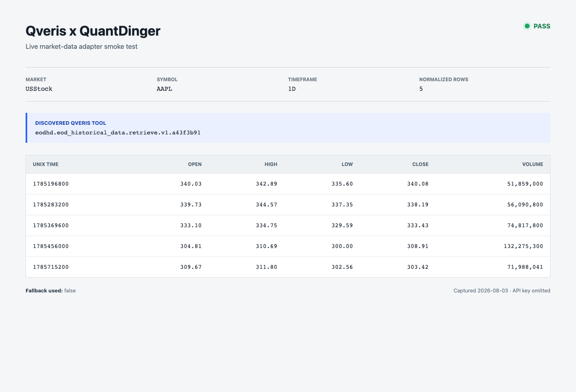Select open value 340.03
This screenshot has height=392, width=576.
pyautogui.click(x=191, y=184)
